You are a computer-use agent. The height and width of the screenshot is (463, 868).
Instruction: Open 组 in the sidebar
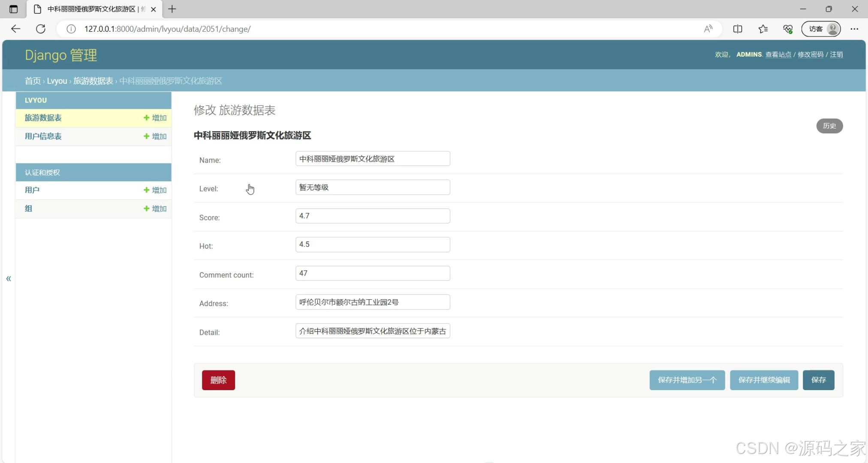click(x=28, y=208)
